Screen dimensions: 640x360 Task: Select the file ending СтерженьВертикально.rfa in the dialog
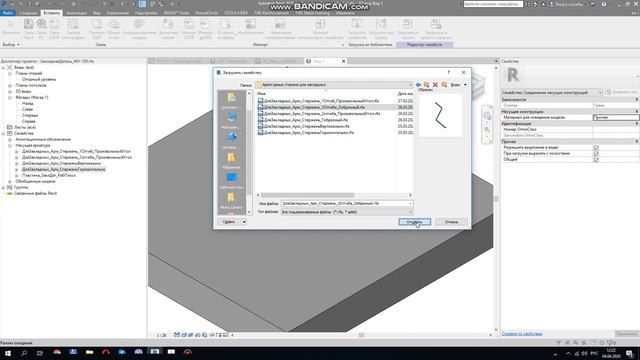coord(304,126)
